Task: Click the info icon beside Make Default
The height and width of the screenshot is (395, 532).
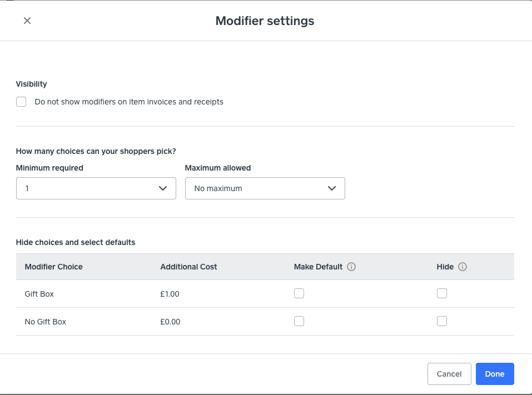Action: pos(351,267)
